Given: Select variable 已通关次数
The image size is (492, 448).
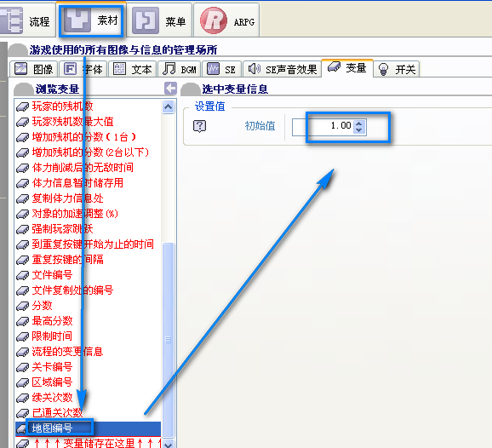Looking at the screenshot, I should tap(57, 413).
